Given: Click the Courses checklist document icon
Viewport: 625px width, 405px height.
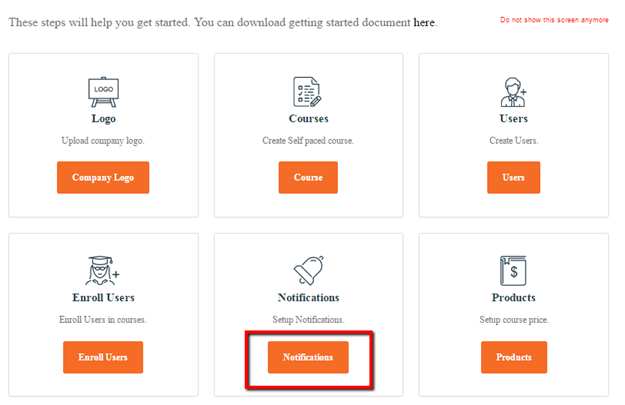Looking at the screenshot, I should 307,92.
